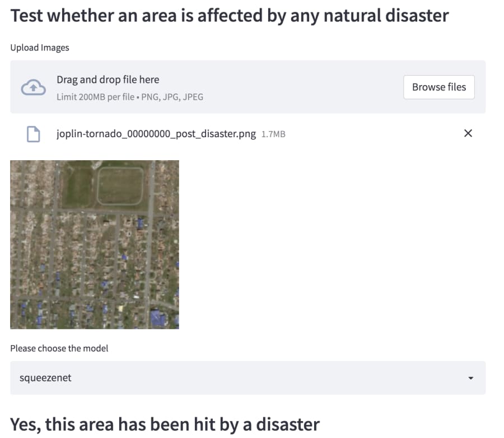Select the joplin-tornado_00000000_post_disaster.png filename
The width and height of the screenshot is (504, 438).
point(156,133)
